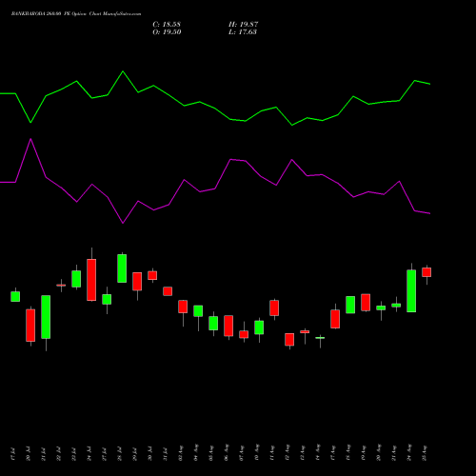
Task: Select the high value H: 19.87
Action: point(244,25)
